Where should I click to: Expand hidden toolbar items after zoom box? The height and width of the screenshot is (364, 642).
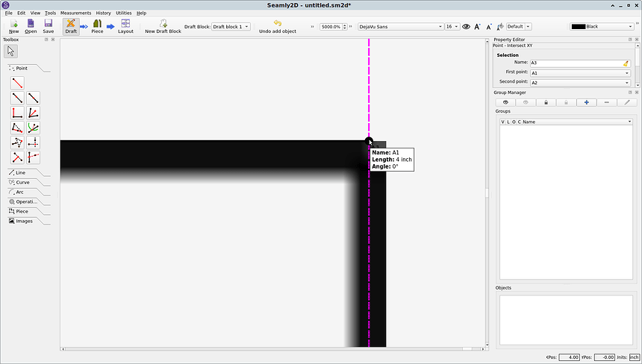(x=351, y=27)
